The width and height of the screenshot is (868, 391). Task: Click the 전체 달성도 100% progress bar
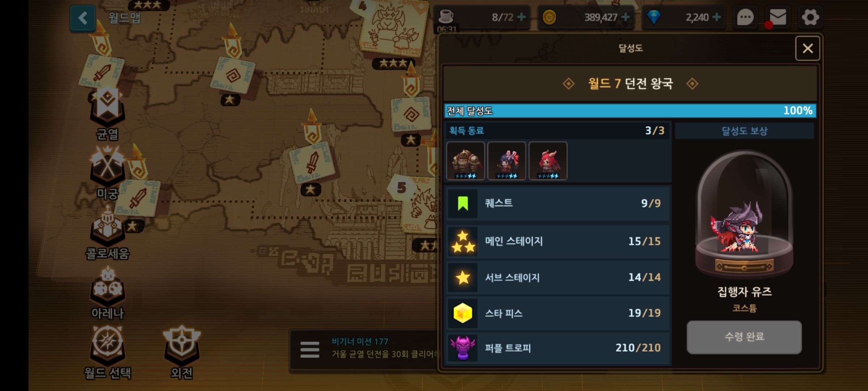tap(630, 111)
